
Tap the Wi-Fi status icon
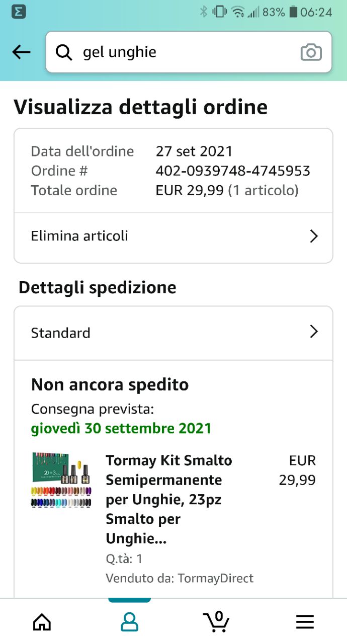click(x=238, y=12)
